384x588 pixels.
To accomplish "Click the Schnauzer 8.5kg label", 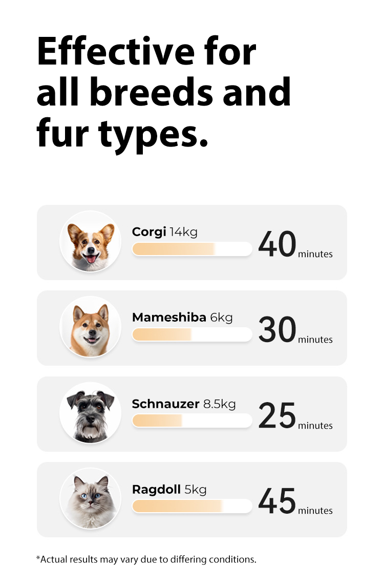I will coord(184,404).
